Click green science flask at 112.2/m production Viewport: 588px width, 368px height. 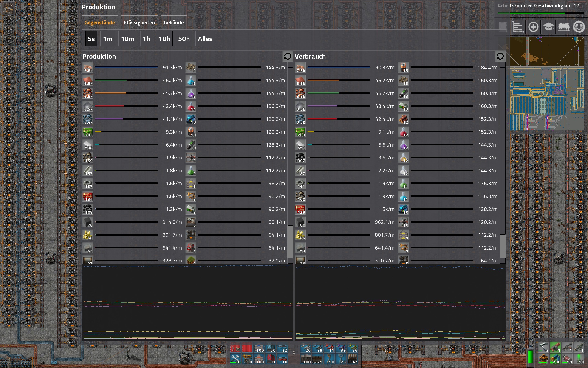[191, 171]
